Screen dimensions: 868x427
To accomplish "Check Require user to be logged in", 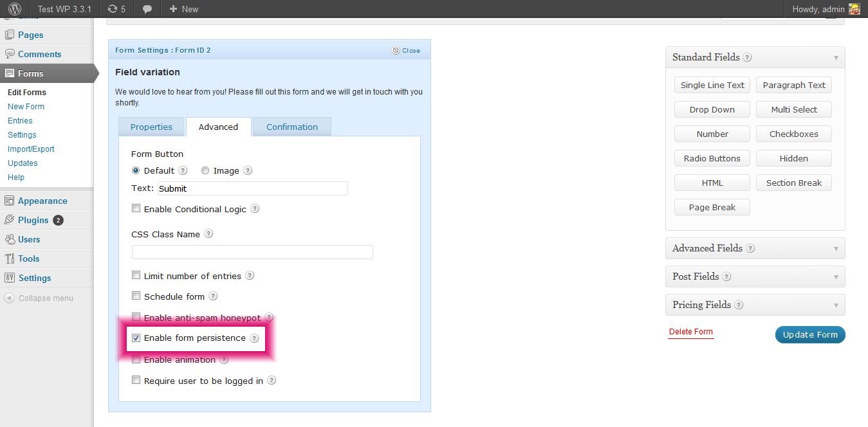I will point(136,380).
